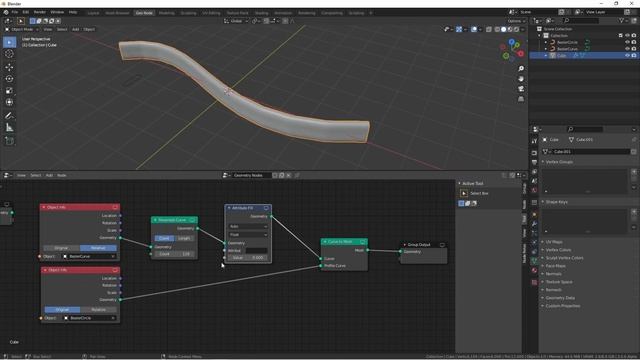The width and height of the screenshot is (640, 360).
Task: Click the Value field in Attribute Fill node
Action: [x=248, y=258]
